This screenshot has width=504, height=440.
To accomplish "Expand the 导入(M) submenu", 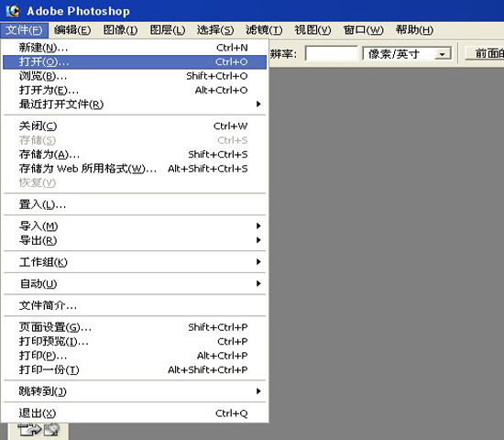I will tap(135, 226).
